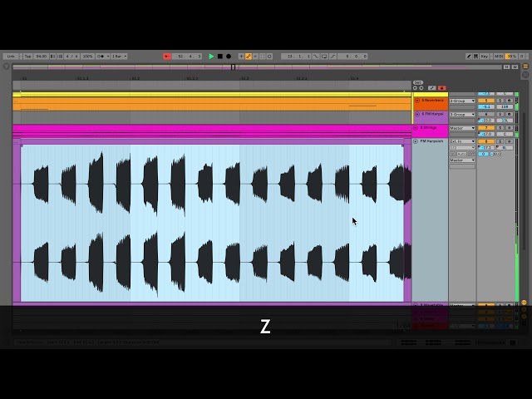Toggle Reverbera track activator 5
The image size is (532, 399).
coord(485,101)
